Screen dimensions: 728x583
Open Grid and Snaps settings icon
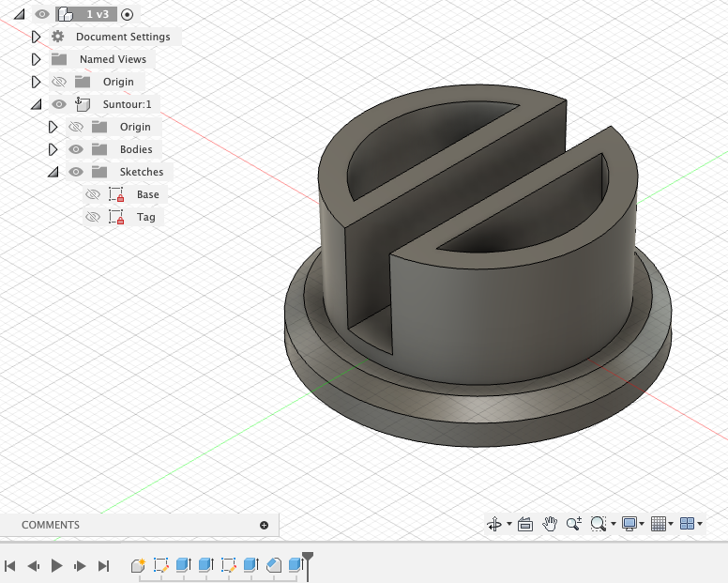point(659,524)
